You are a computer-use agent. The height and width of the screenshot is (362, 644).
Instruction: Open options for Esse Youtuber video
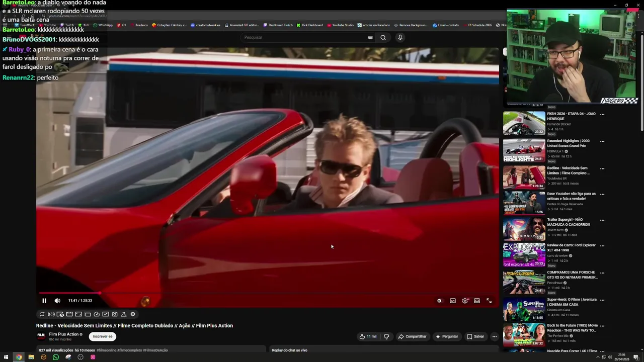[x=602, y=194]
